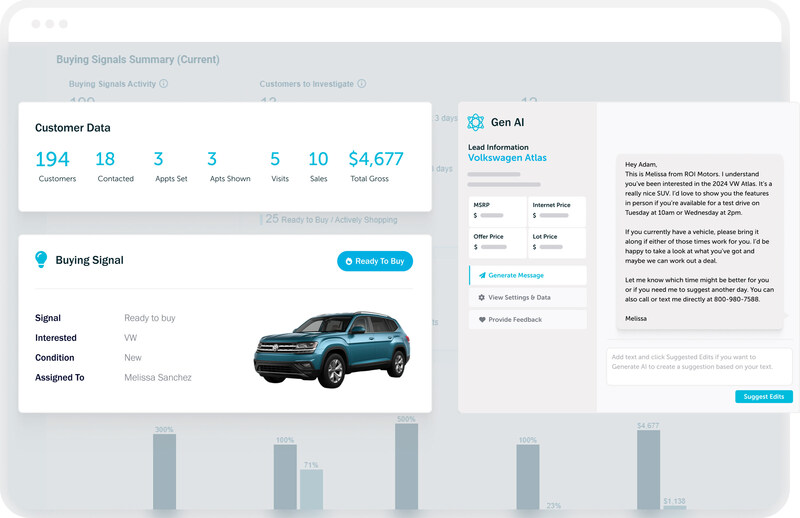Click the flame icon in Ready To Buy
Image resolution: width=800 pixels, height=518 pixels.
348,261
